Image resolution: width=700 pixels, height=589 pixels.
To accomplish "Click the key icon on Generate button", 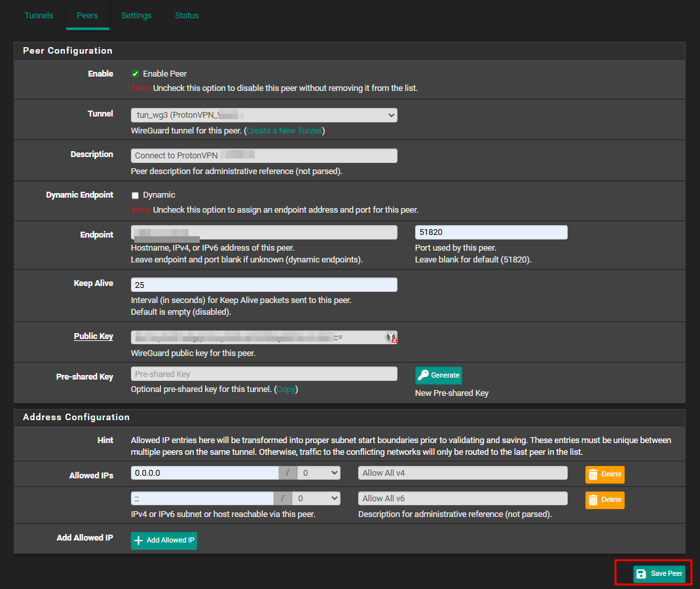I will point(423,375).
